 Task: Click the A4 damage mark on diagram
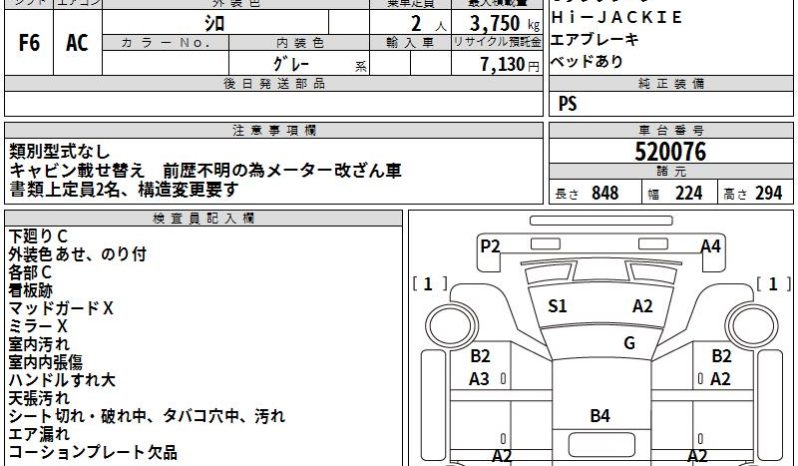pos(710,247)
